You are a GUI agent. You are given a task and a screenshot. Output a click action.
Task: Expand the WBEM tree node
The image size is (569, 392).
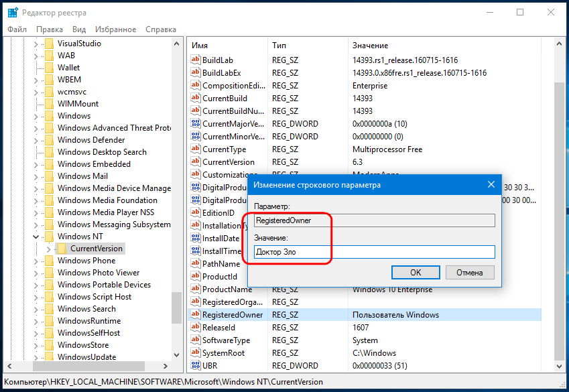tap(36, 80)
